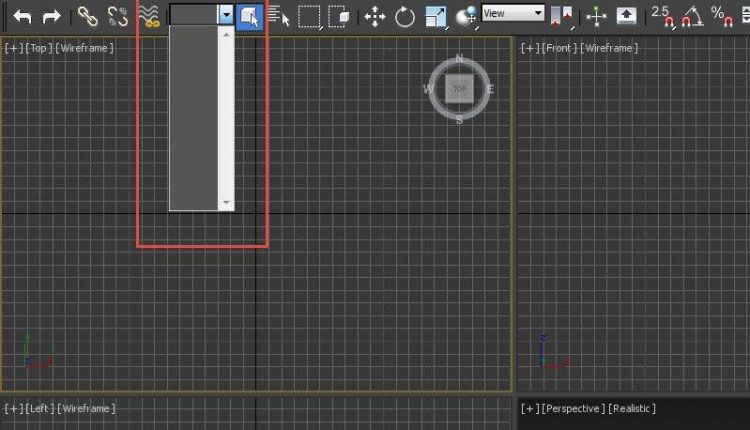Open the Rectangular Selection Region flyout
Viewport: 750px width, 430px height.
310,16
